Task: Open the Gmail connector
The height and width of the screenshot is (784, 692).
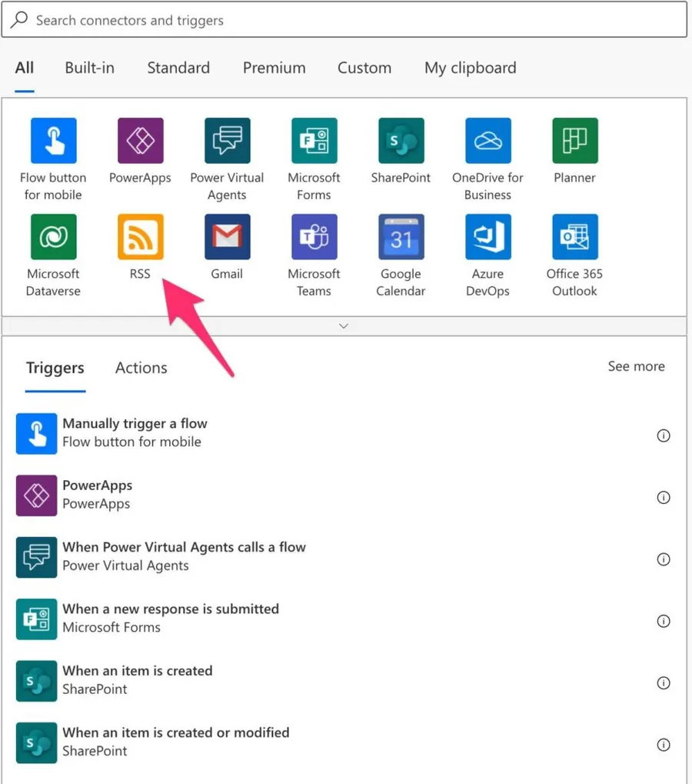Action: pos(227,237)
